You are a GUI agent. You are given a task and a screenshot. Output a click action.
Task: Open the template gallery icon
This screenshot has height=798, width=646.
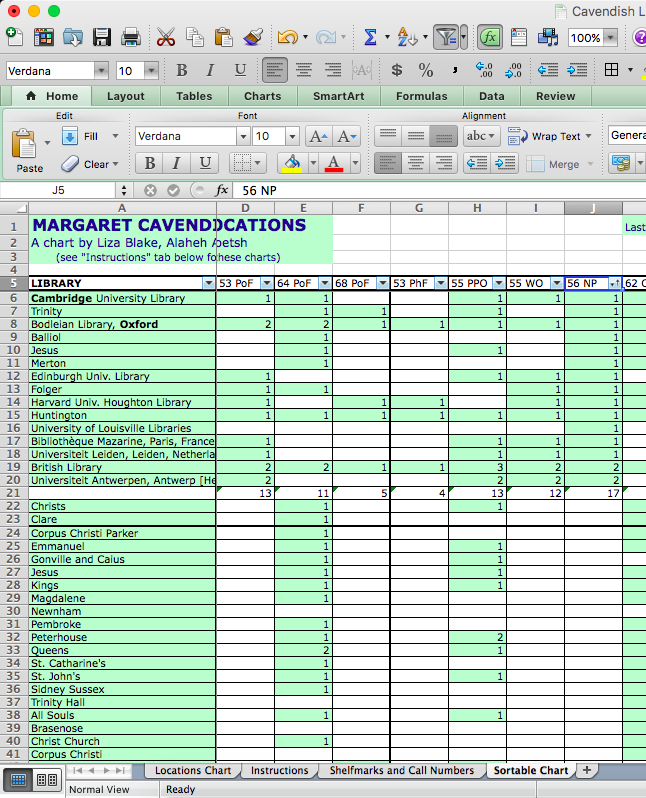[x=43, y=37]
